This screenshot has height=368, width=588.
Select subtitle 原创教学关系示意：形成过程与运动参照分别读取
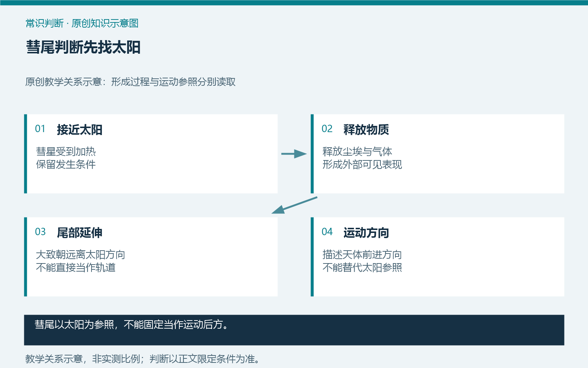point(130,82)
